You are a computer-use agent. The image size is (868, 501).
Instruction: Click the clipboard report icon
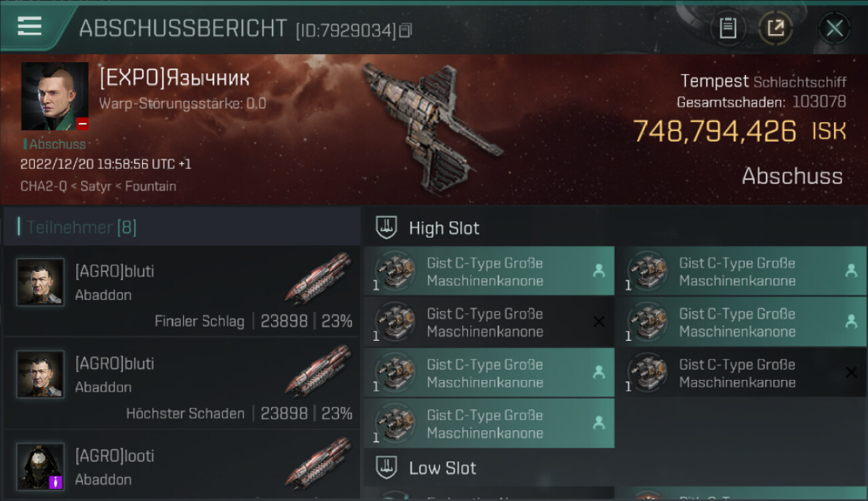(x=728, y=29)
